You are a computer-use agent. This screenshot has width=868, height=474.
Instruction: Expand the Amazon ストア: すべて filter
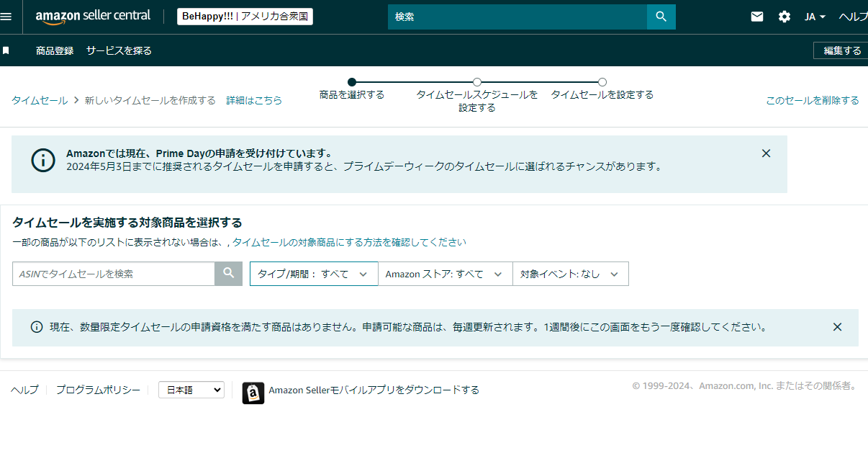click(445, 274)
